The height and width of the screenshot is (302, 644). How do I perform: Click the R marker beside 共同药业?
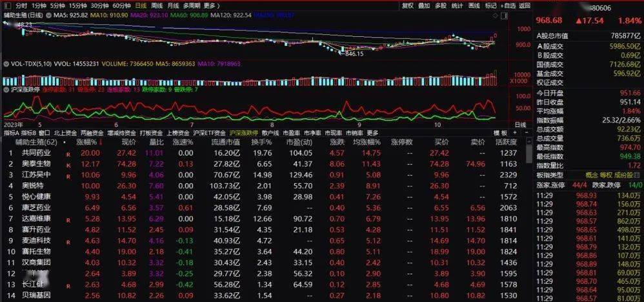pos(68,154)
